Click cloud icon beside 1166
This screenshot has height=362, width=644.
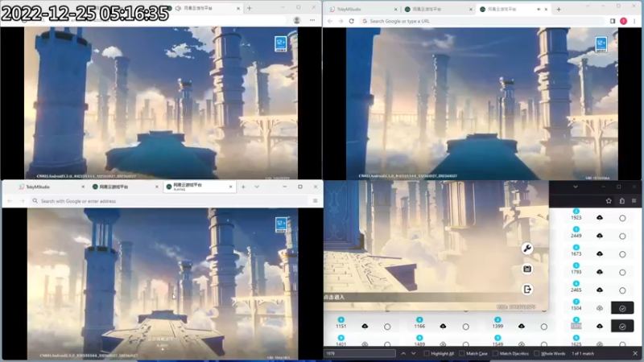[444, 326]
